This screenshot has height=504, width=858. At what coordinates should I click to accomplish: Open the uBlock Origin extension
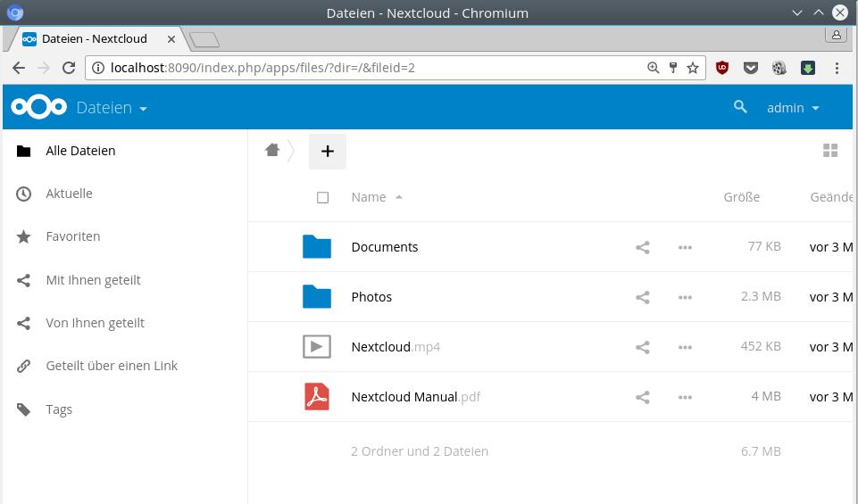722,68
